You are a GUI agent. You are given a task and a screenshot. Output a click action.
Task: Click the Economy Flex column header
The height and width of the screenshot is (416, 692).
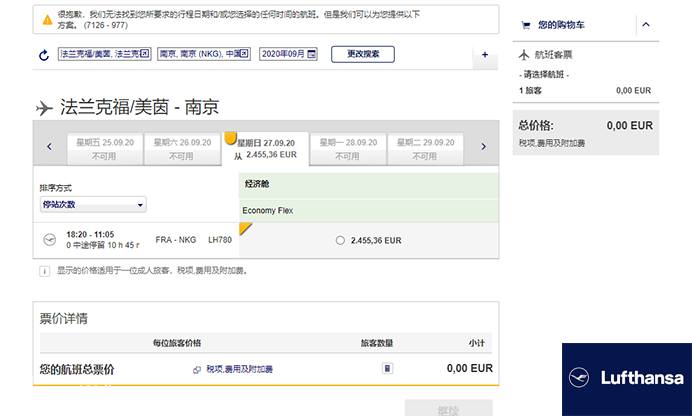click(369, 211)
